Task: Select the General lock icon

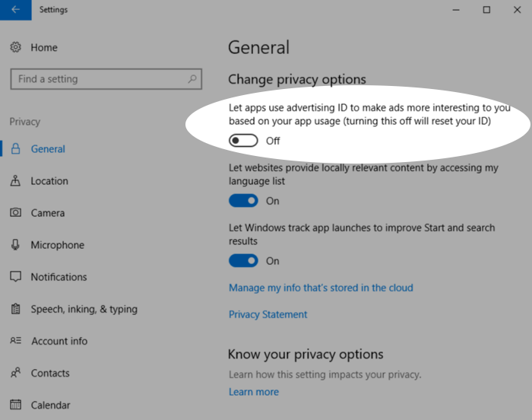Action: pyautogui.click(x=15, y=149)
